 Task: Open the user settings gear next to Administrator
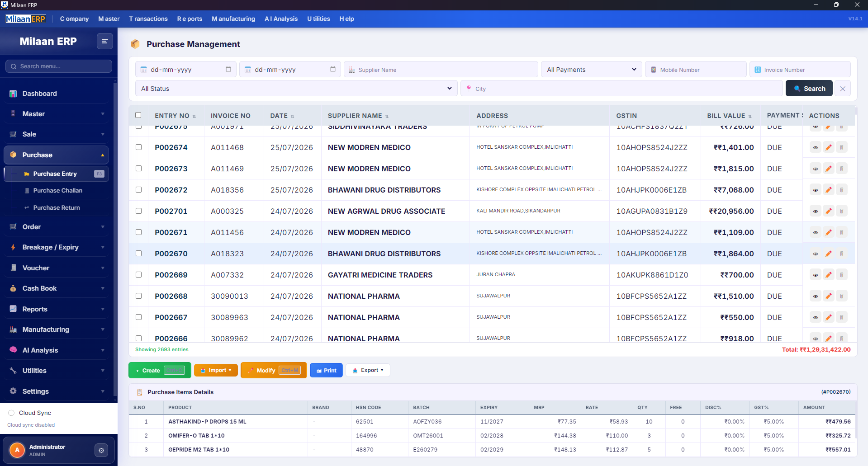[101, 450]
